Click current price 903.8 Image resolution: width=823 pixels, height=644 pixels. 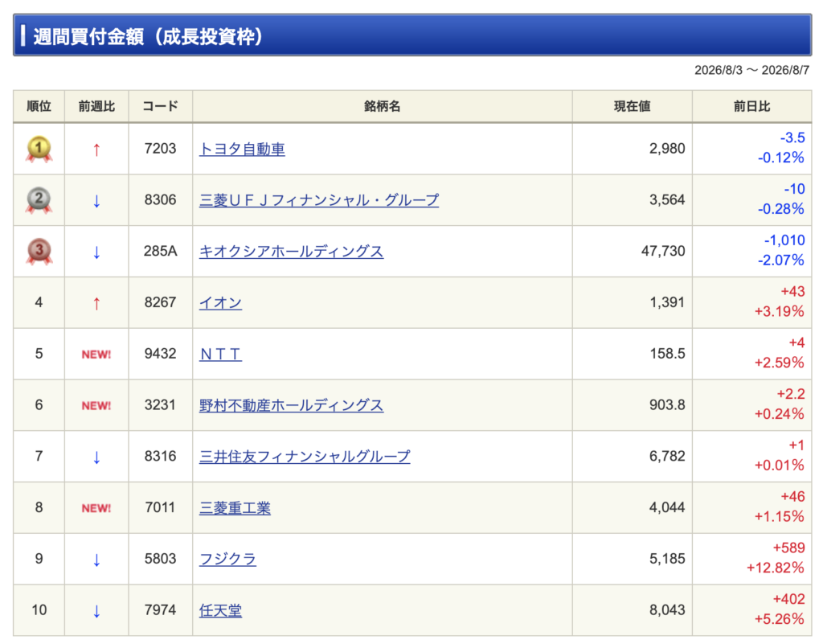[x=668, y=404]
